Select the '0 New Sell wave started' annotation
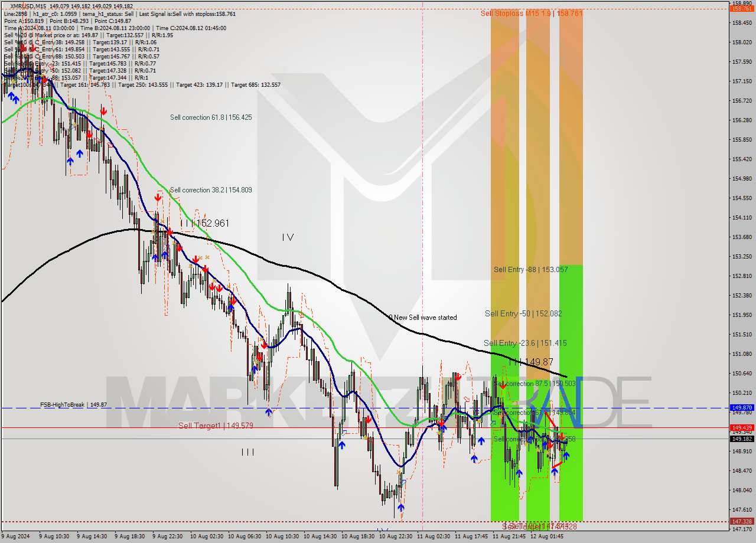The height and width of the screenshot is (543, 756). click(423, 318)
